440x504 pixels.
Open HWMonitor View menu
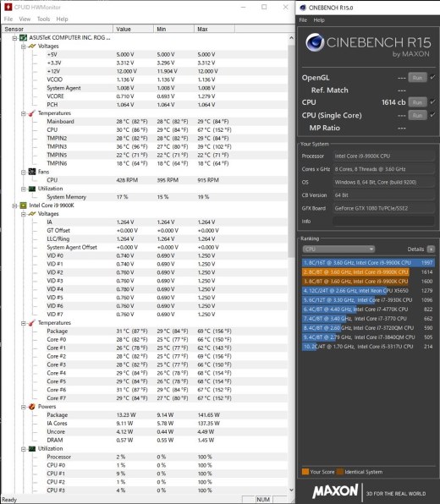click(x=25, y=19)
